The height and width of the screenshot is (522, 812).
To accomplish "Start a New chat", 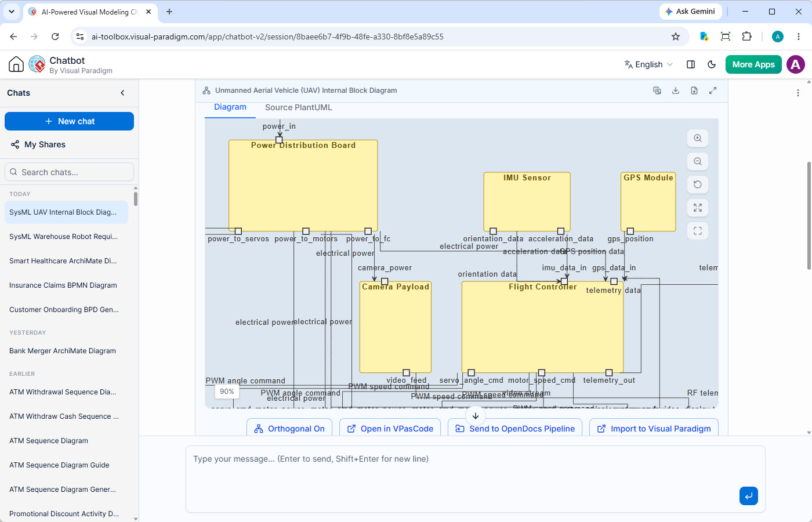I will point(69,121).
